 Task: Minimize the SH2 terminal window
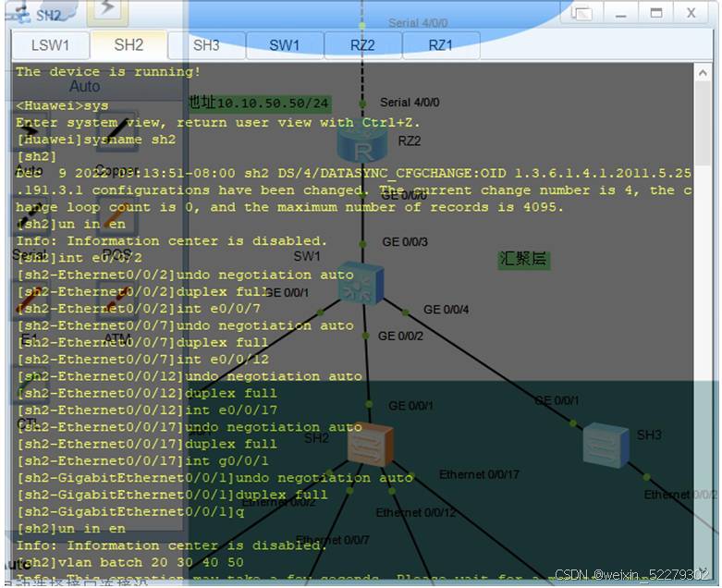click(620, 13)
